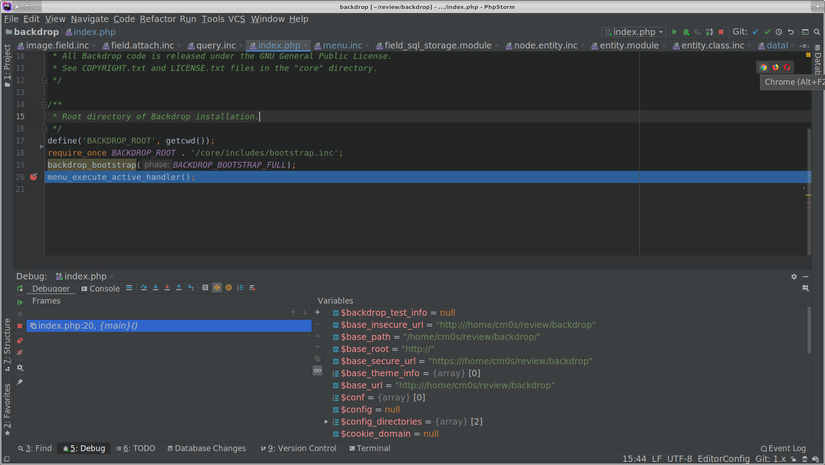Commit changes with Git green checkmark
The width and height of the screenshot is (825, 465).
point(767,32)
